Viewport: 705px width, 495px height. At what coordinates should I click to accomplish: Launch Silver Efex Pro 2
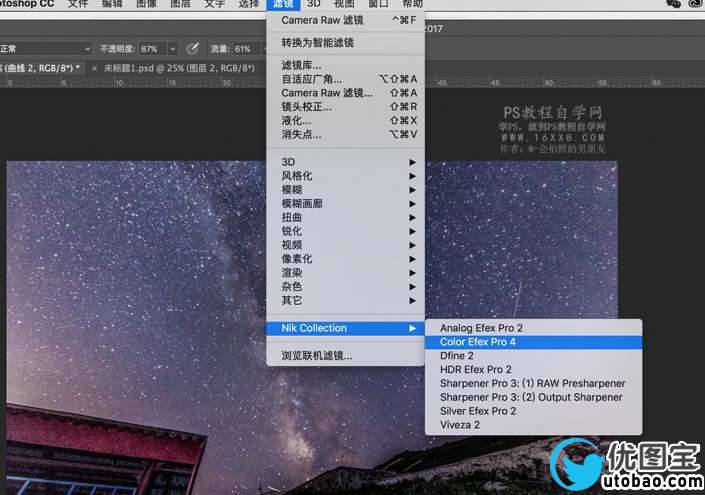pos(533,411)
